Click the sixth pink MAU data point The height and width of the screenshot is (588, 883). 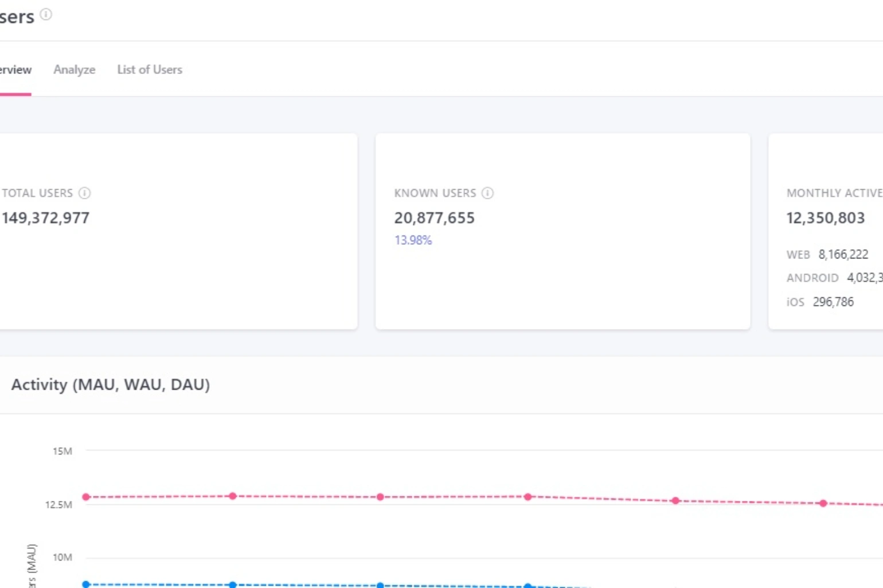pyautogui.click(x=823, y=503)
